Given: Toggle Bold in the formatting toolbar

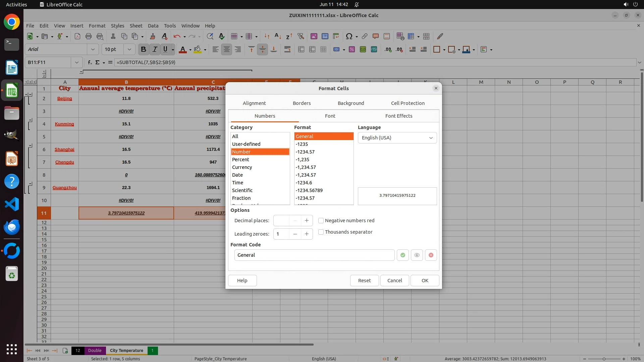Looking at the screenshot, I should click(144, 50).
